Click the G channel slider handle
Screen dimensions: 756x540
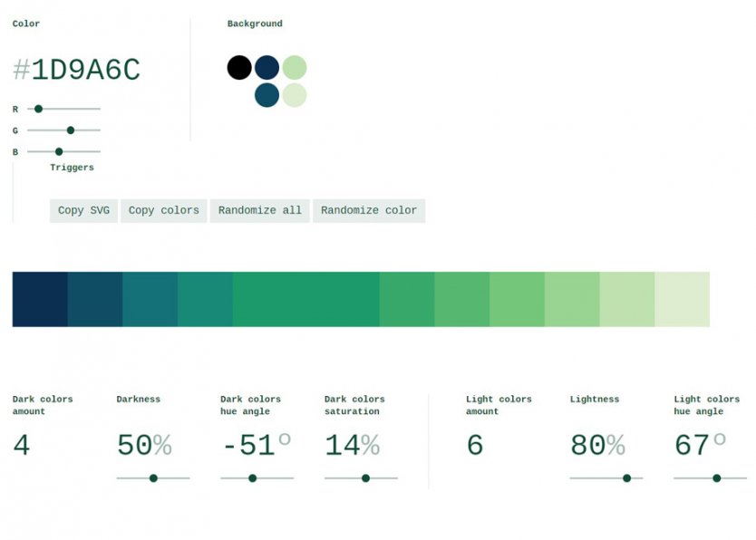pos(71,130)
